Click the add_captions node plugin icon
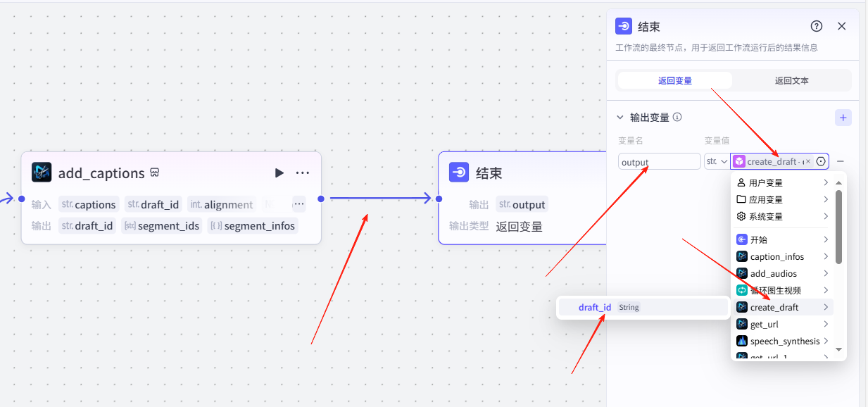The image size is (868, 407). click(x=42, y=173)
